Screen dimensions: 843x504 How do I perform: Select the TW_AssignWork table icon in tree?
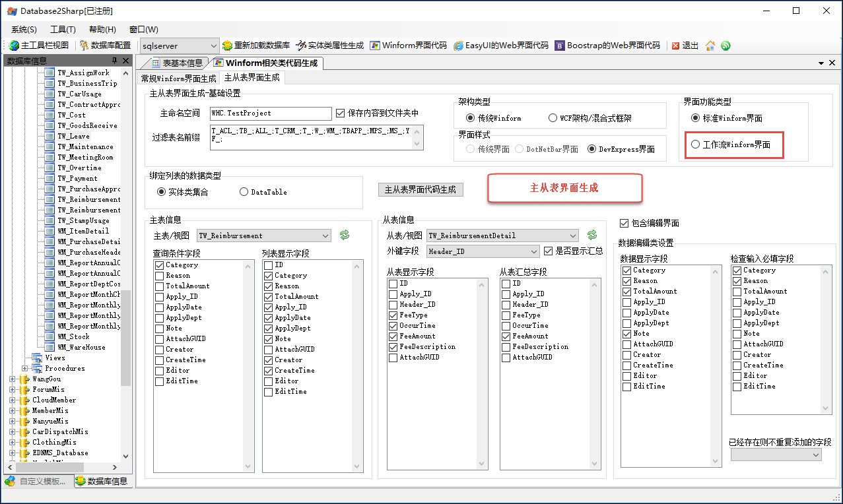50,73
